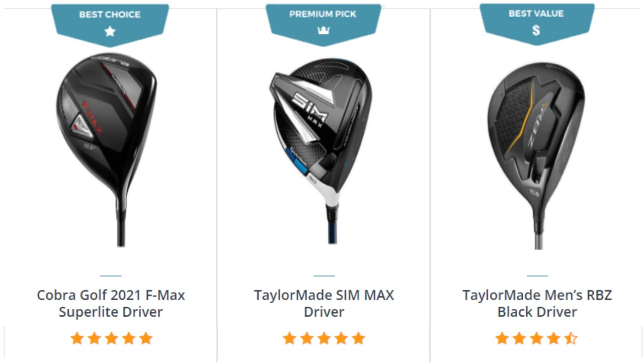Click the star icon in Best Choice badge
Viewport: 644px width, 362px height.
tap(110, 31)
